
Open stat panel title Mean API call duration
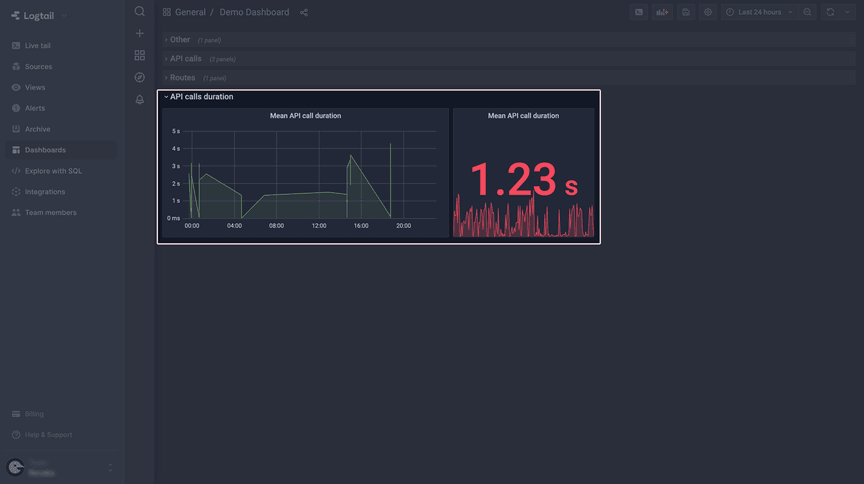pyautogui.click(x=523, y=116)
